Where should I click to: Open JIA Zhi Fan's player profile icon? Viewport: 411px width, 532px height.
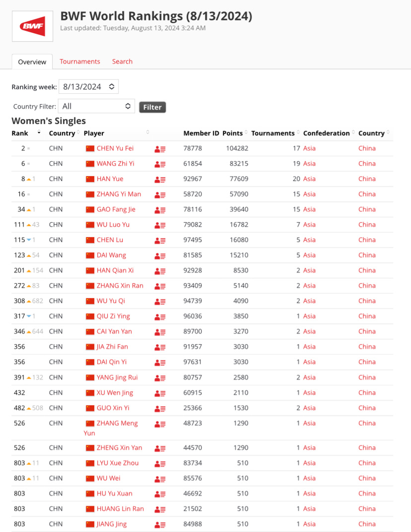point(160,348)
